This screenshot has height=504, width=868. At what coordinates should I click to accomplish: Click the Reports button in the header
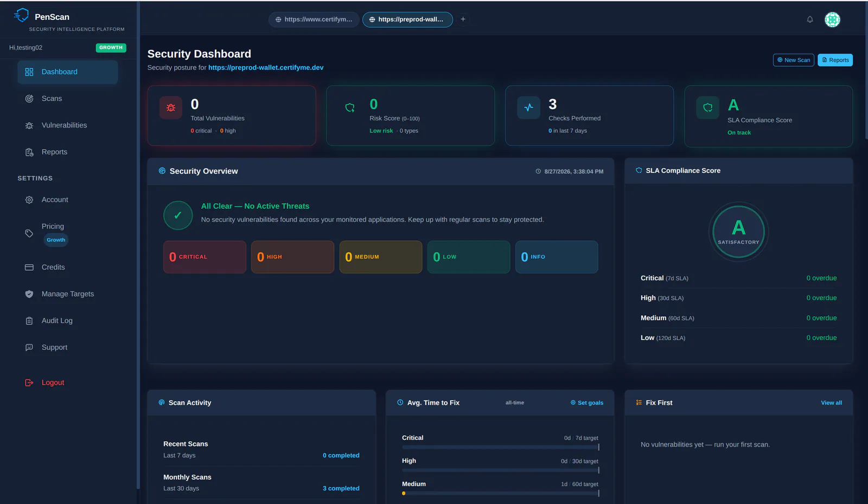point(835,60)
